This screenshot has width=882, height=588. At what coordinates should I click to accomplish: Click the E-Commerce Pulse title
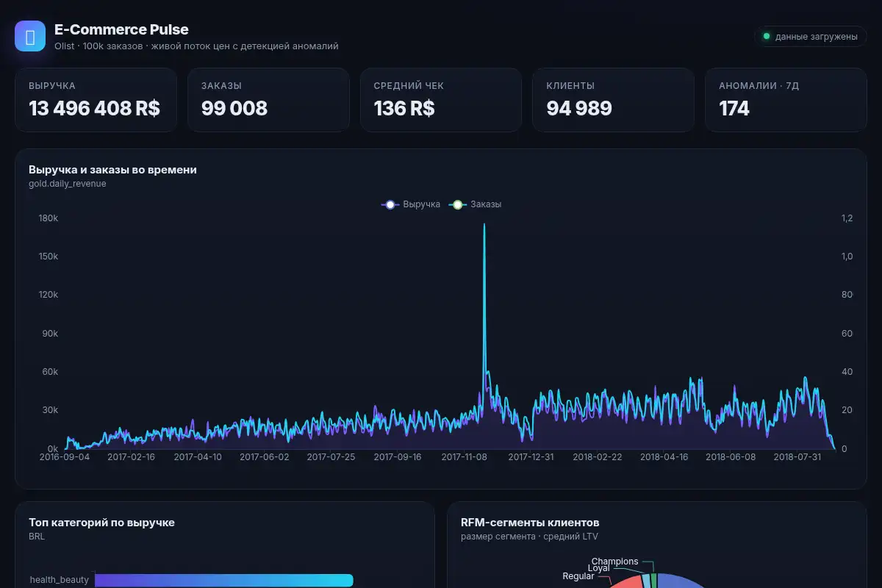[121, 29]
